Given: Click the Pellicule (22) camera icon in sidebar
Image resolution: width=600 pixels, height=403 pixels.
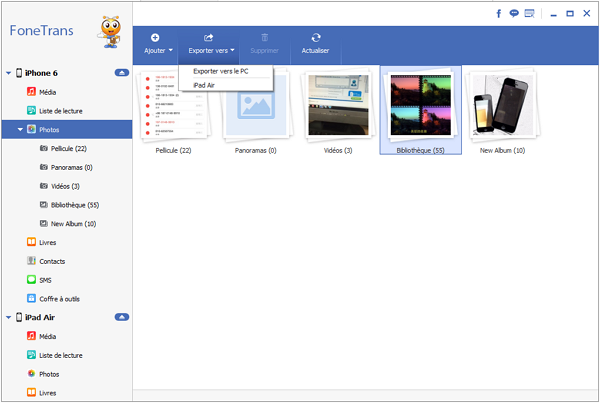Looking at the screenshot, I should tap(44, 148).
